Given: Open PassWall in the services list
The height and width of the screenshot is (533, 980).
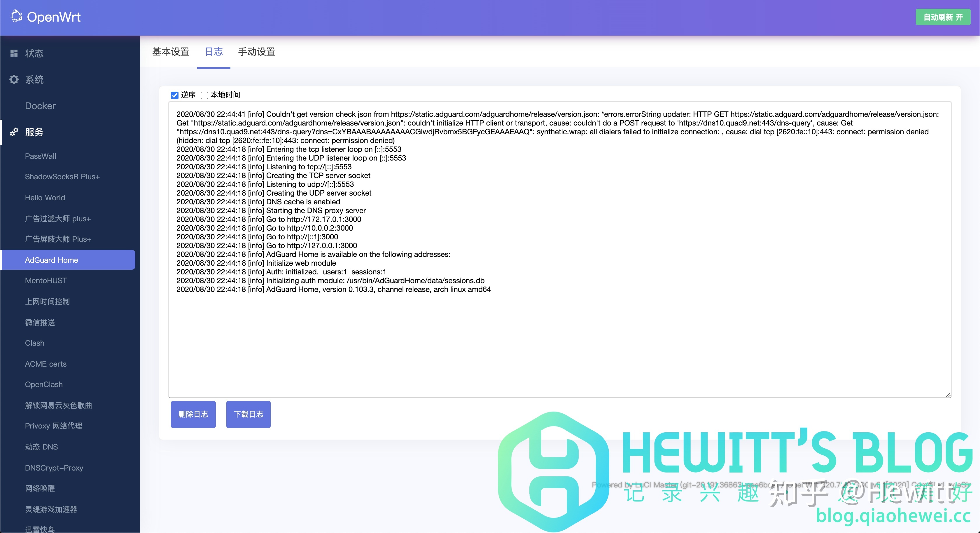Looking at the screenshot, I should click(40, 156).
